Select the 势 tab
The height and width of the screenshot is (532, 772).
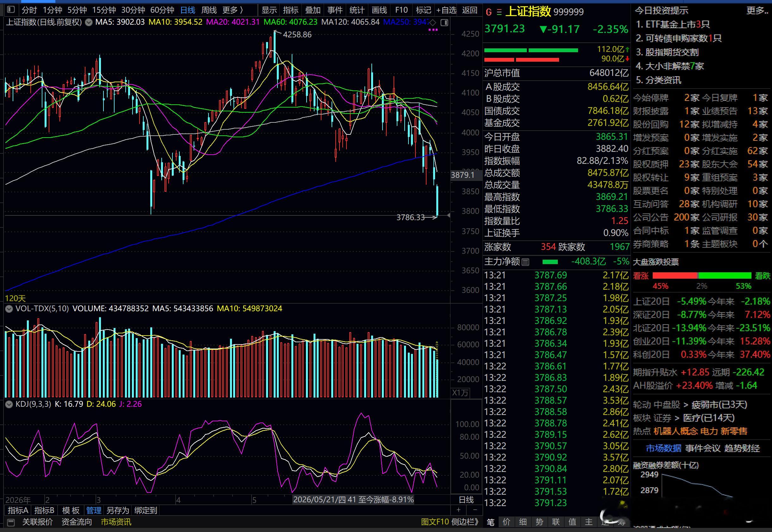(539, 522)
